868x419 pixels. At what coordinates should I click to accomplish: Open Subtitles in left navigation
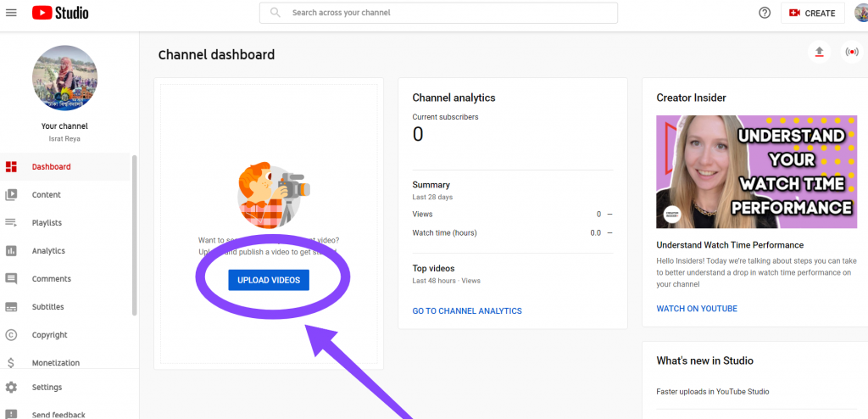point(47,307)
